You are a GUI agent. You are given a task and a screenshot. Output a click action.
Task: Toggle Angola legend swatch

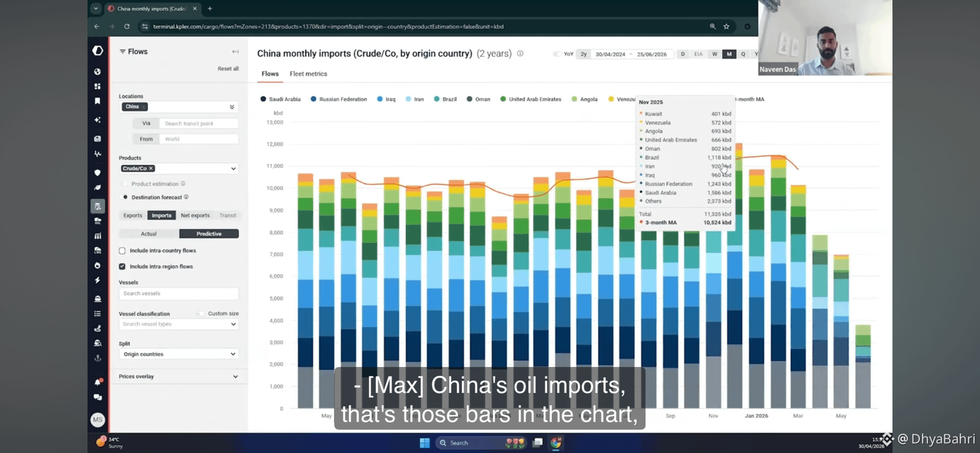pyautogui.click(x=574, y=99)
